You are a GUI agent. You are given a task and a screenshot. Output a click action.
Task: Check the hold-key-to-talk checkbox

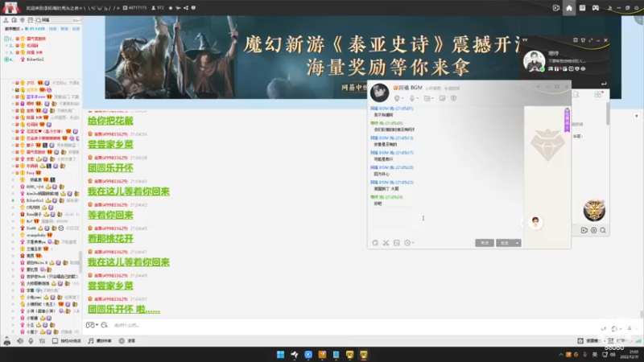(x=55, y=341)
